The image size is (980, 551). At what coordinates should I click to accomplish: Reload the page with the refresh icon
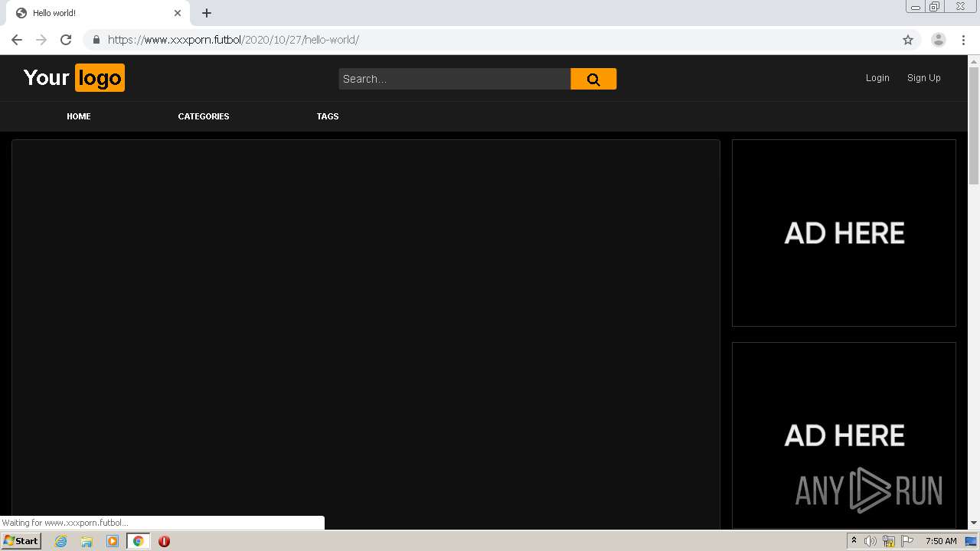pos(66,40)
